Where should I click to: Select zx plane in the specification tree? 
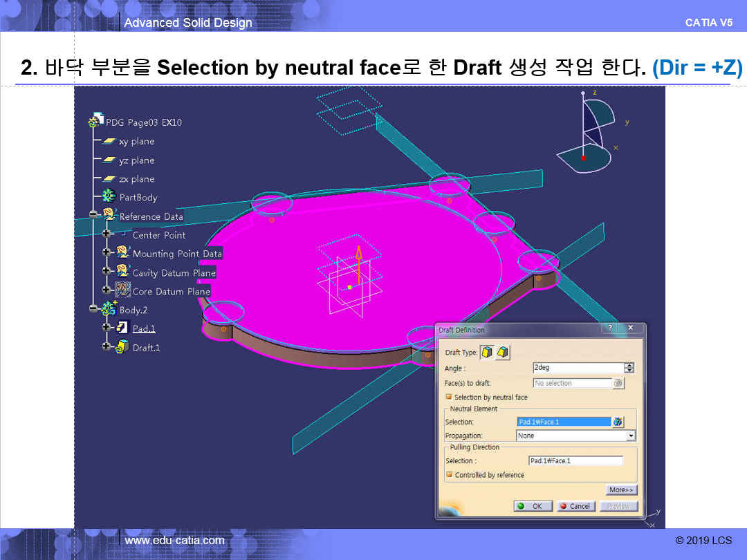point(136,178)
